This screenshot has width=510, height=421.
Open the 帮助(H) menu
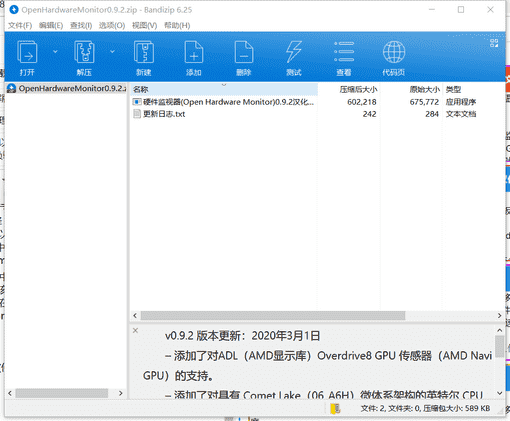pyautogui.click(x=177, y=25)
